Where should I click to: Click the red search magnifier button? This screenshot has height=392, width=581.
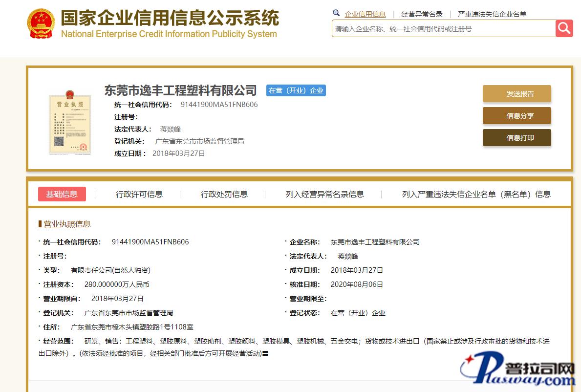564,28
